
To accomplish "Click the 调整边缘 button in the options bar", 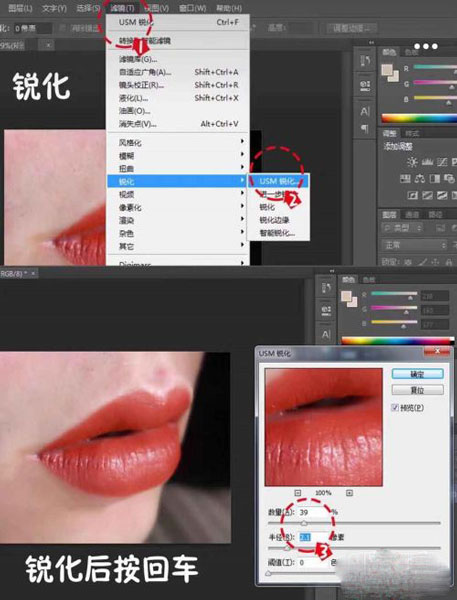I will point(351,28).
